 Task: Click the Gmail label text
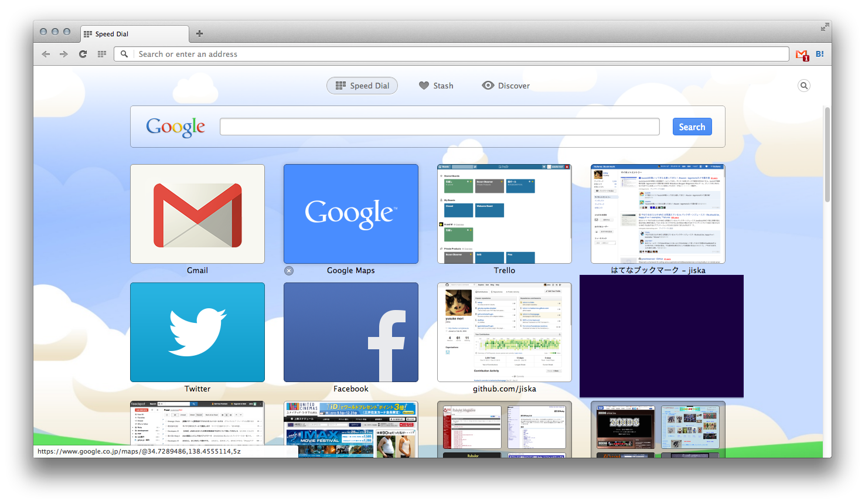click(197, 270)
